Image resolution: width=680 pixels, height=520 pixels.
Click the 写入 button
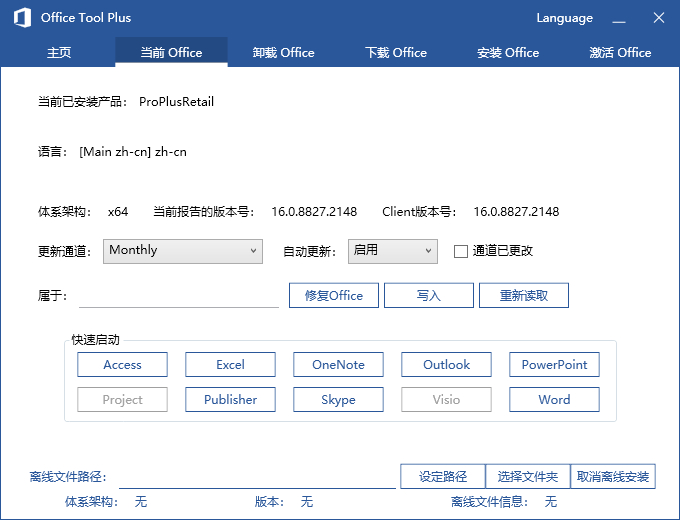coord(429,295)
